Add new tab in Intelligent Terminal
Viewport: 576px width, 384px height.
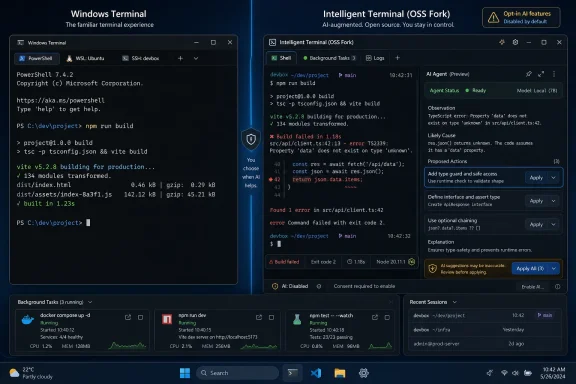click(x=397, y=58)
